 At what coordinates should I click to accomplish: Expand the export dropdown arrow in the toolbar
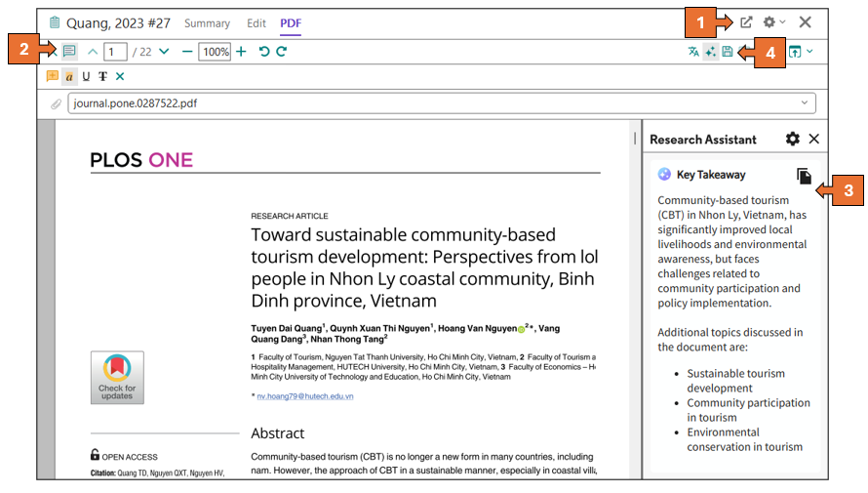click(x=809, y=52)
